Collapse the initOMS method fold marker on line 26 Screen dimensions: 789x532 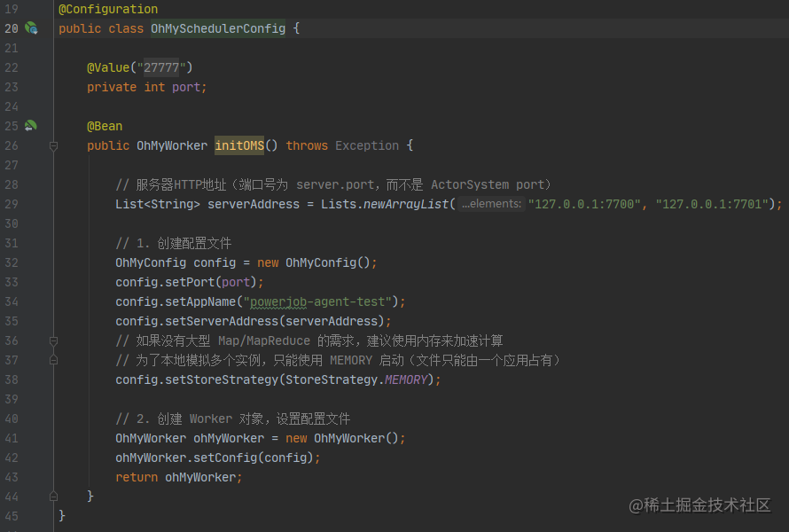coord(53,146)
